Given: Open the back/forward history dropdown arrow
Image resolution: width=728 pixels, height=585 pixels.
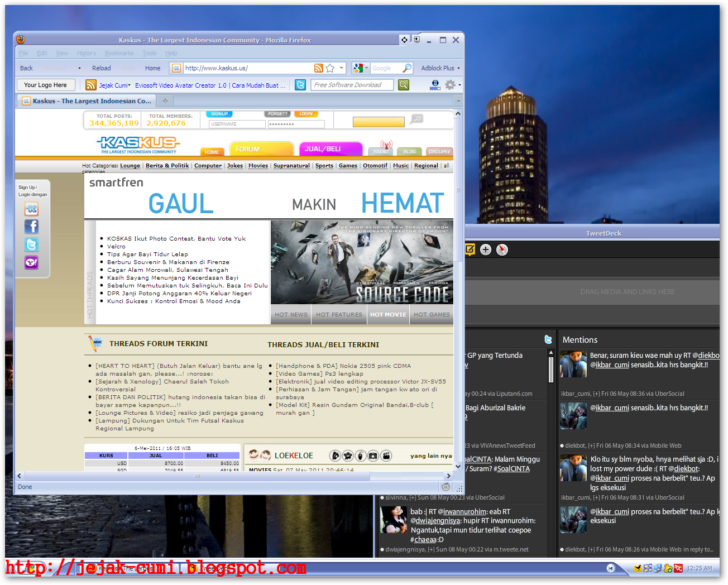Looking at the screenshot, I should (x=79, y=68).
